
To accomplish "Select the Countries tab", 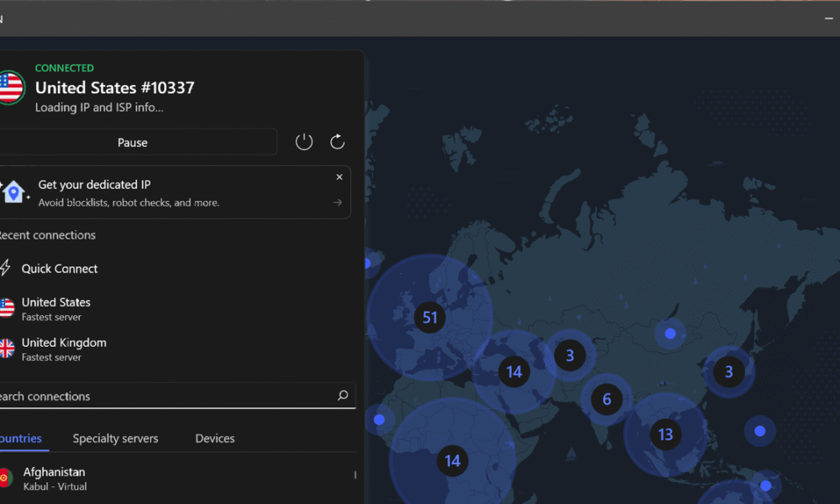I will point(21,438).
